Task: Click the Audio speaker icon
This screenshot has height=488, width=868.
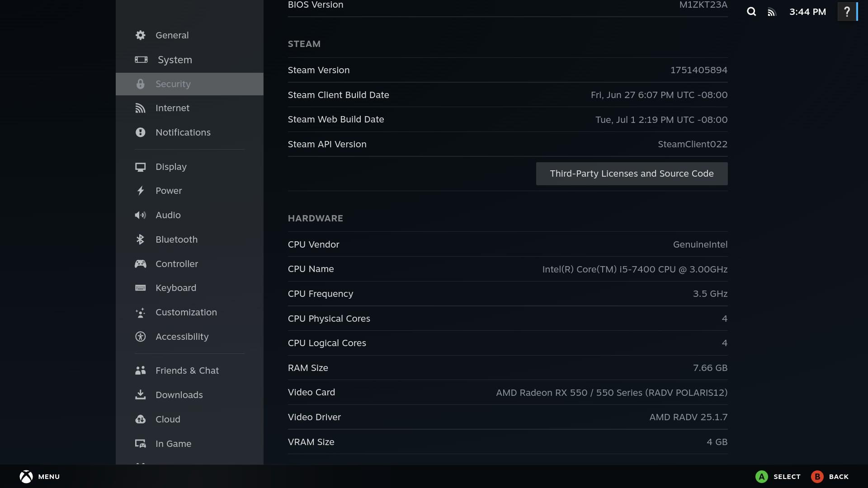Action: [141, 215]
